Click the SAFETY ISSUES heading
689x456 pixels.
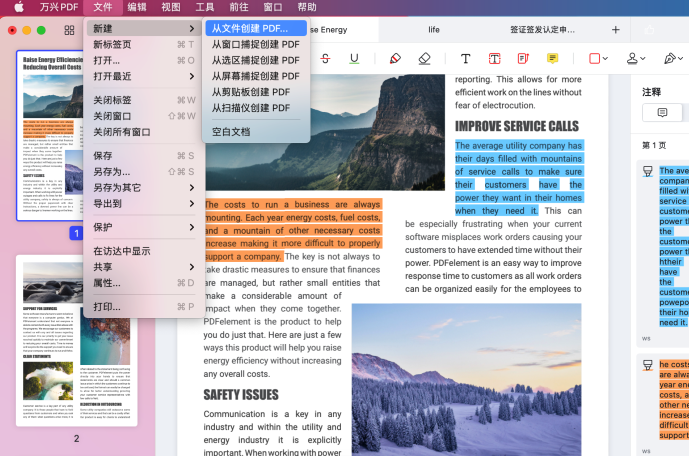(x=241, y=394)
